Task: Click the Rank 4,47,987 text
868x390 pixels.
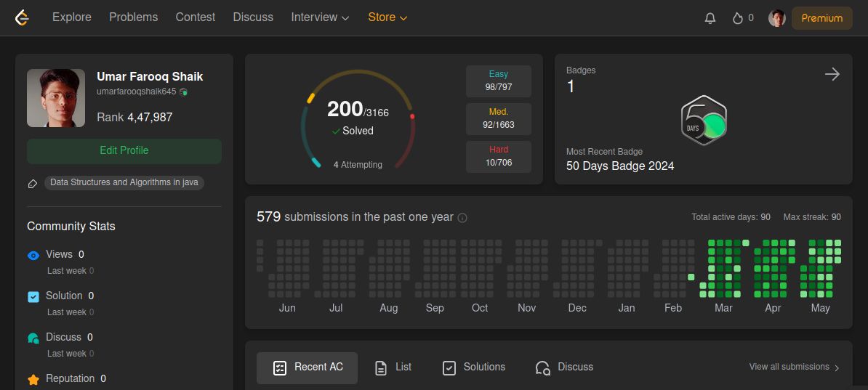Action: (134, 118)
